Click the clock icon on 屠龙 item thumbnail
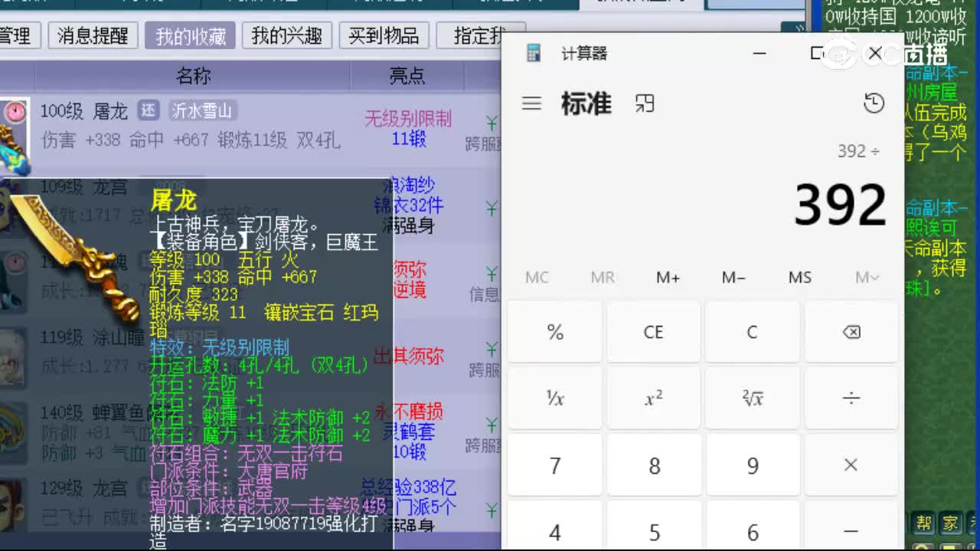Image resolution: width=980 pixels, height=551 pixels. point(14,112)
